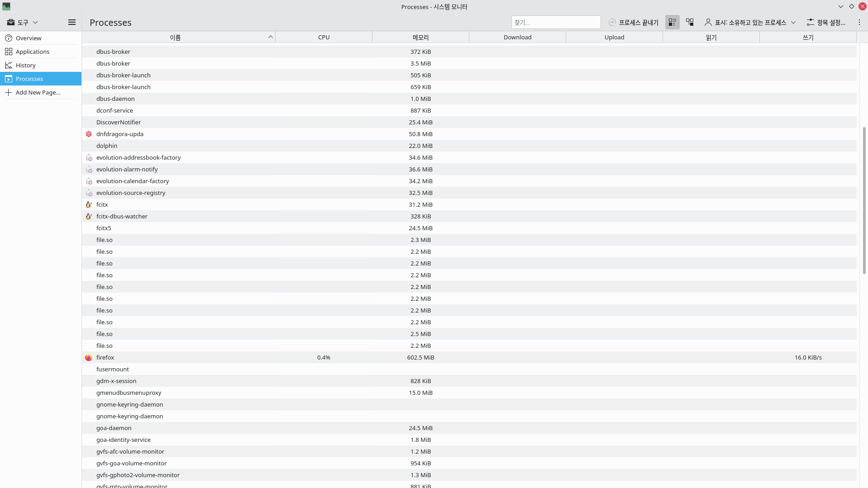Click the 프로세스 끝내기 button

(634, 22)
